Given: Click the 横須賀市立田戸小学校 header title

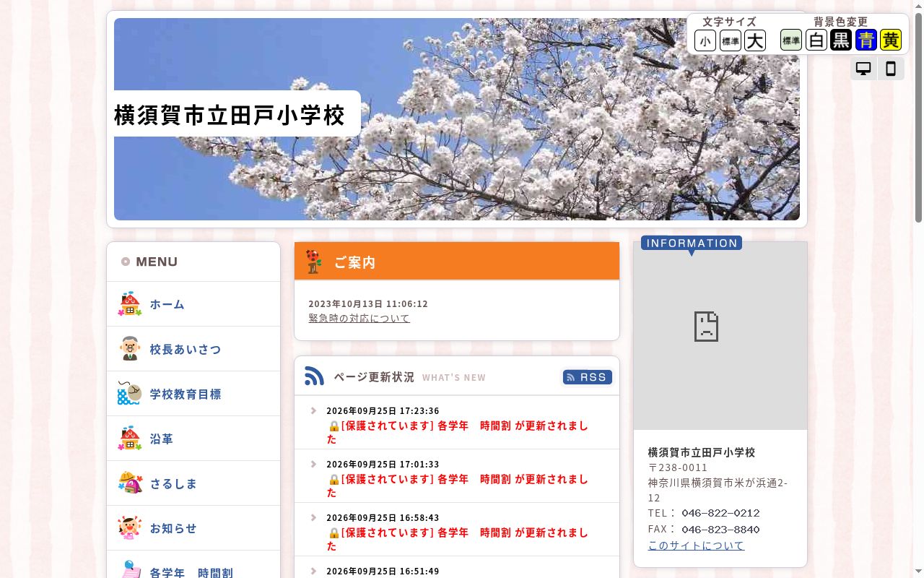Looking at the screenshot, I should (x=230, y=115).
